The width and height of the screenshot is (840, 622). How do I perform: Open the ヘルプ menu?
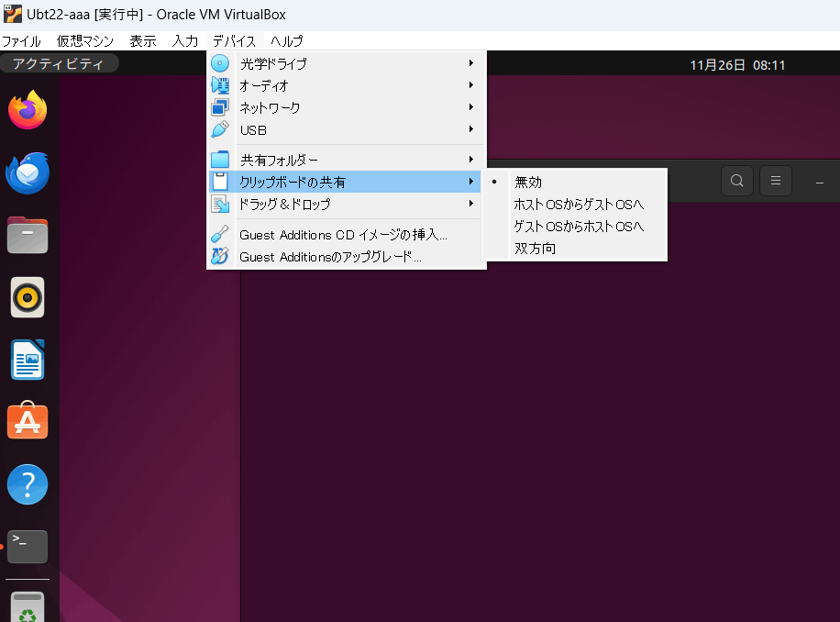tap(287, 41)
